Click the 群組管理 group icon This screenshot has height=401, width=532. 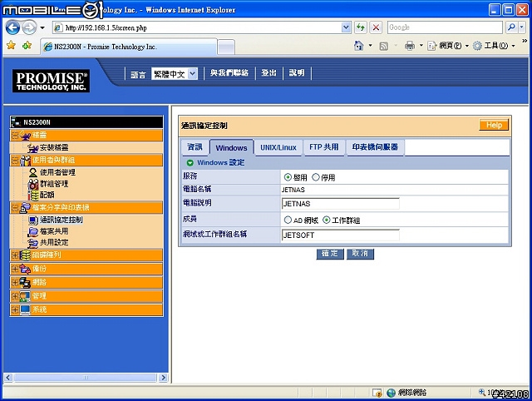click(33, 184)
